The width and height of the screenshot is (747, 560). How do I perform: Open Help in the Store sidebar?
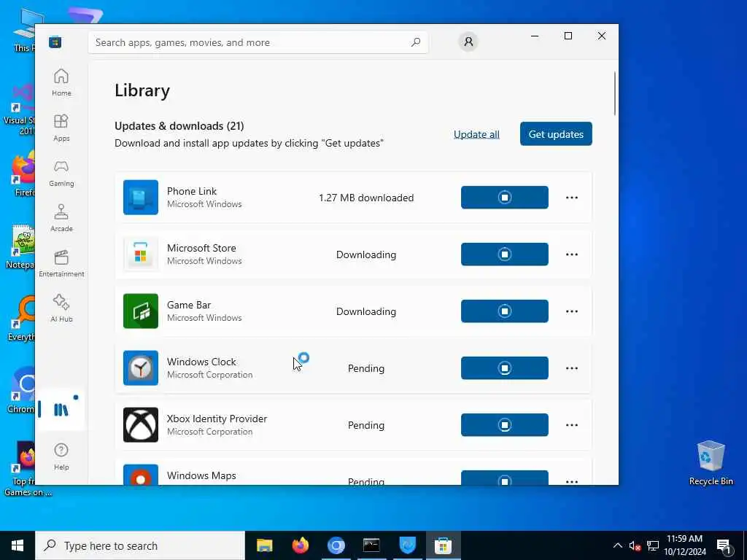(x=61, y=456)
